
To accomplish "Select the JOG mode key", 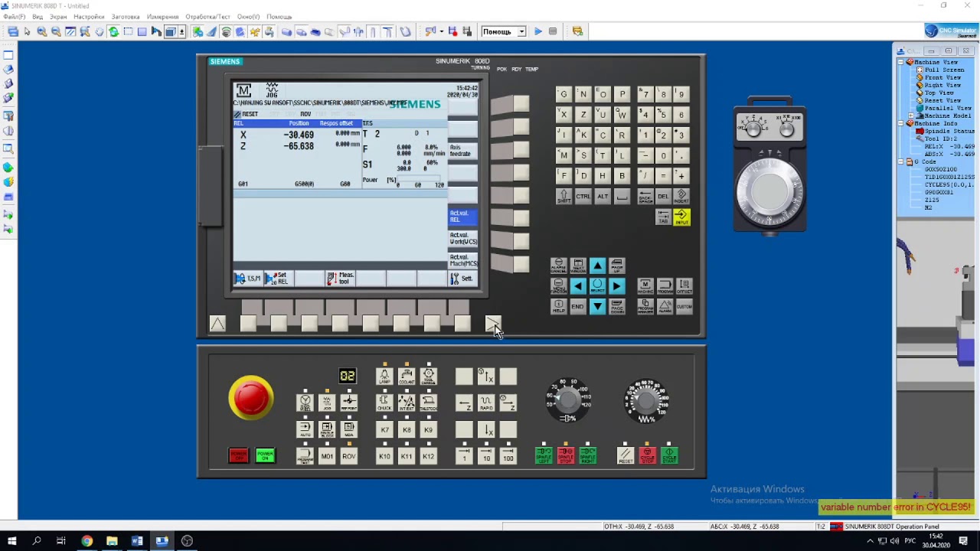I will click(x=327, y=402).
